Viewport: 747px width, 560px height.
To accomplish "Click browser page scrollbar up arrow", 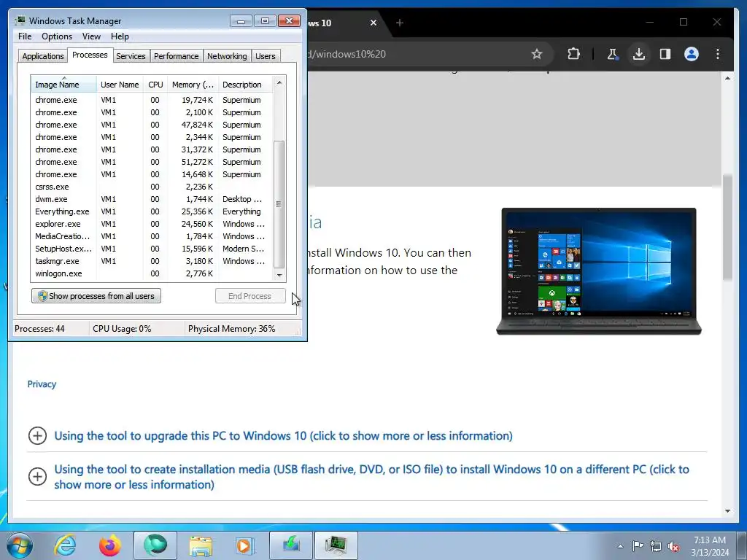I will [727, 77].
